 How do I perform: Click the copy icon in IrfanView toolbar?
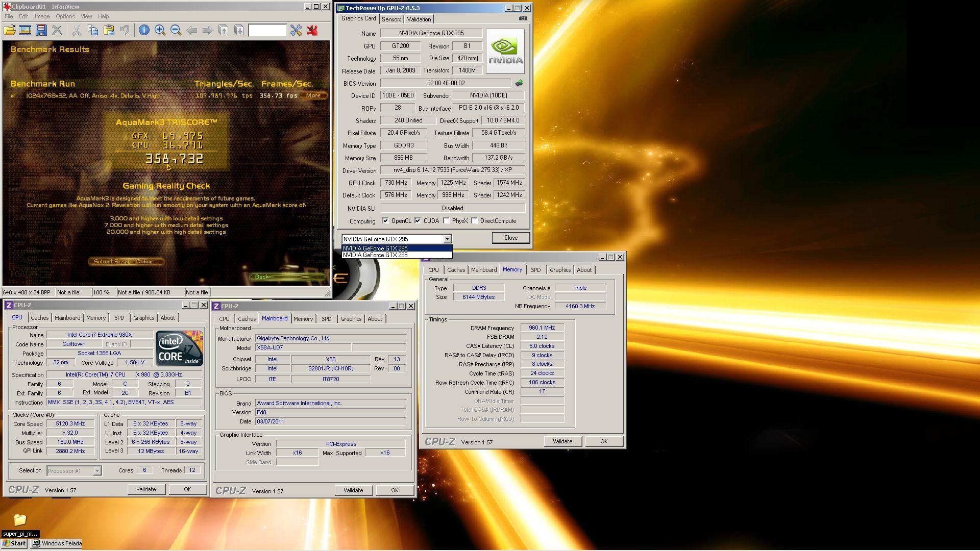pyautogui.click(x=92, y=31)
